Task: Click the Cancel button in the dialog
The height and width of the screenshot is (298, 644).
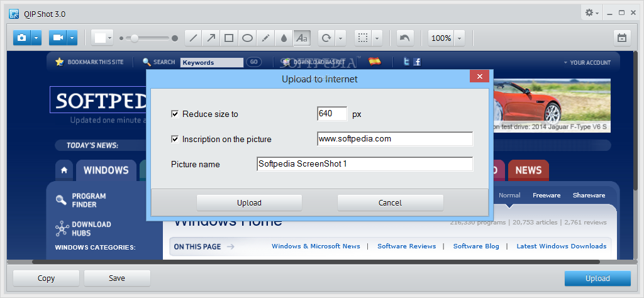Action: [x=390, y=203]
